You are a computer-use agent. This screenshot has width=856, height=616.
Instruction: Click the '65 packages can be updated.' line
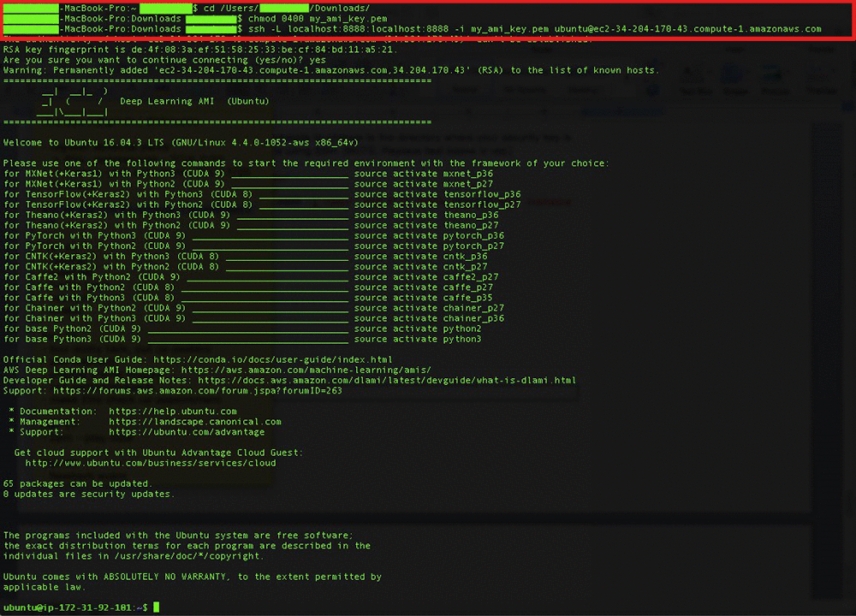point(78,484)
